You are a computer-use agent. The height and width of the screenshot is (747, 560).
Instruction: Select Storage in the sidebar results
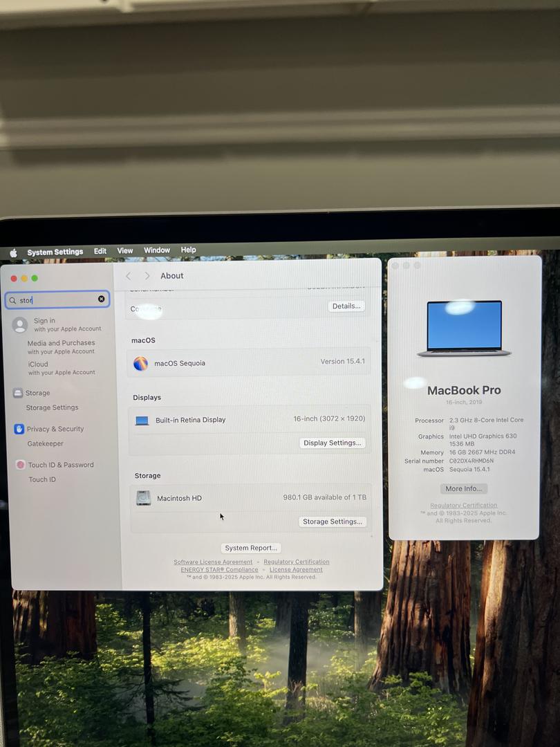pyautogui.click(x=37, y=393)
